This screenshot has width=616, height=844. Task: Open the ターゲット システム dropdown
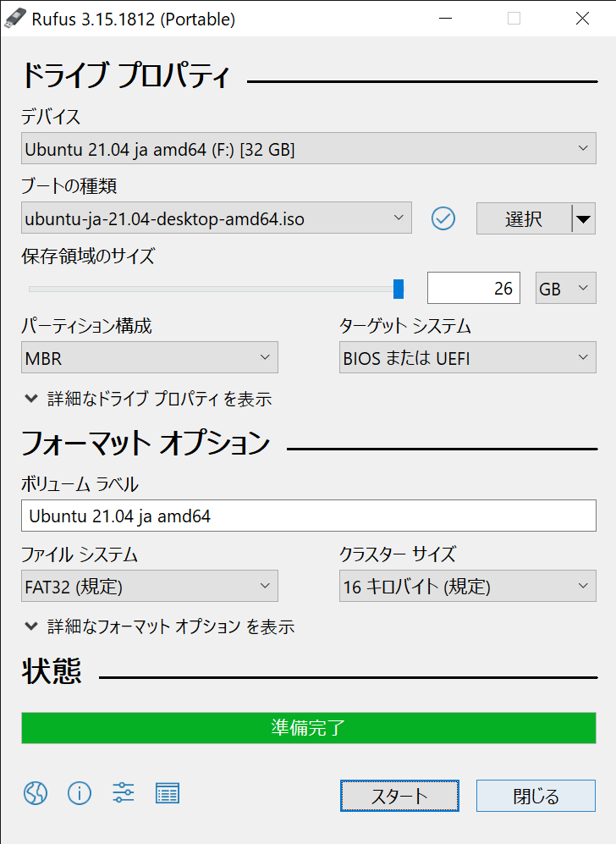(468, 357)
